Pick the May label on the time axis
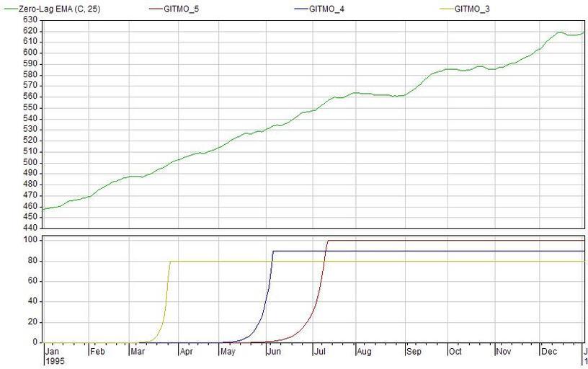Image resolution: width=588 pixels, height=369 pixels. pos(229,352)
